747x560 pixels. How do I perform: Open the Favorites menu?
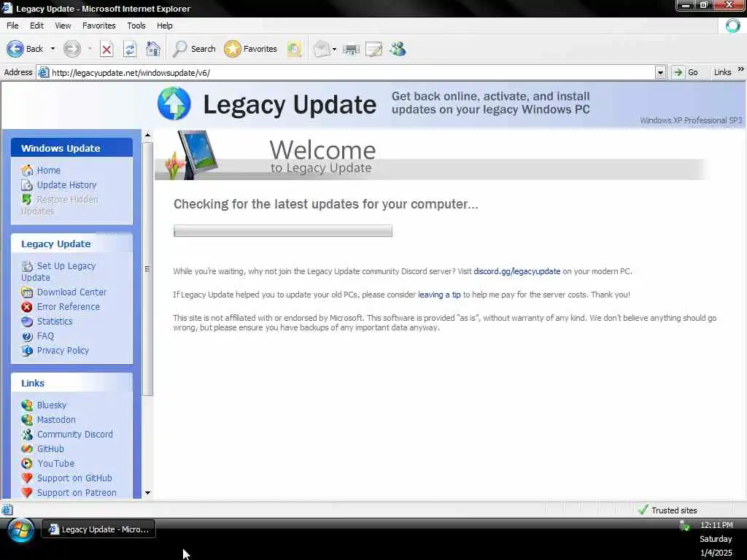tap(99, 26)
